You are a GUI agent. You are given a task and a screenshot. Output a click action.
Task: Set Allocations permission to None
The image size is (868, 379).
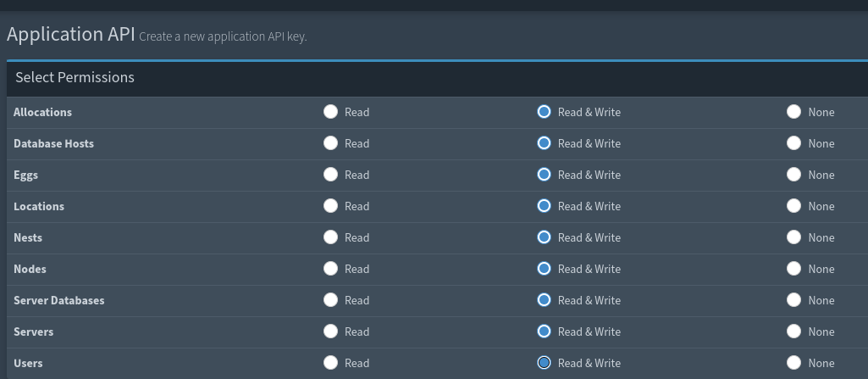(793, 112)
